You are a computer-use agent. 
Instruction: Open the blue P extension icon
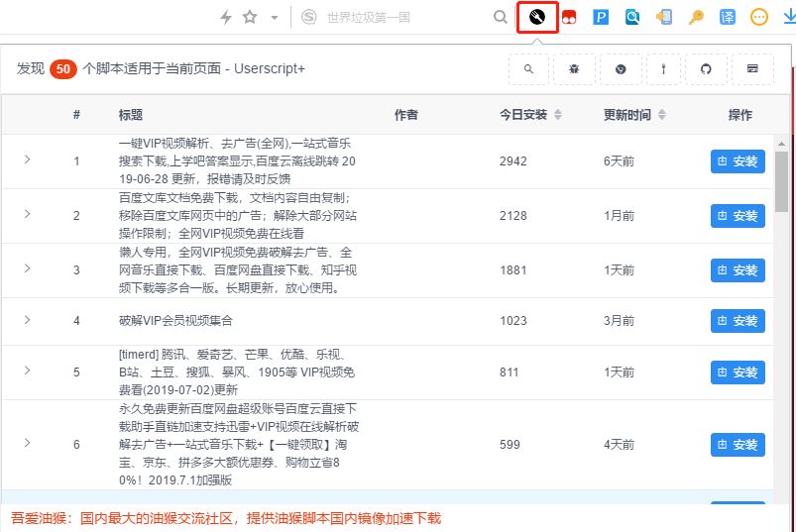click(x=601, y=17)
